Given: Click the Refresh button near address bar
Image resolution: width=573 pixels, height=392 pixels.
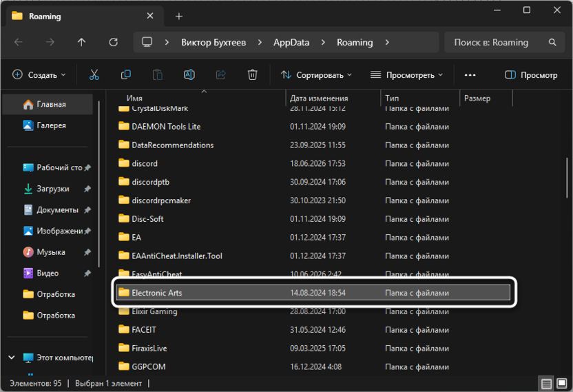Looking at the screenshot, I should coord(113,43).
